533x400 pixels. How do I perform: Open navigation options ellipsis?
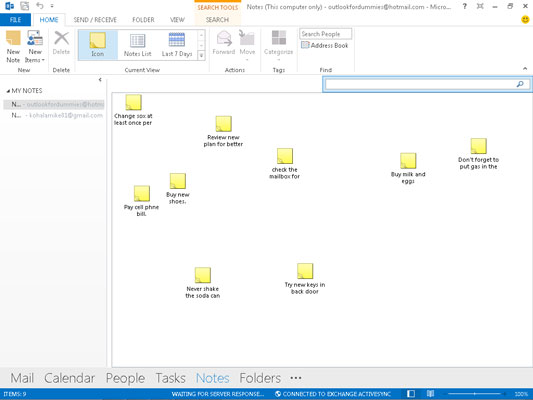click(296, 378)
